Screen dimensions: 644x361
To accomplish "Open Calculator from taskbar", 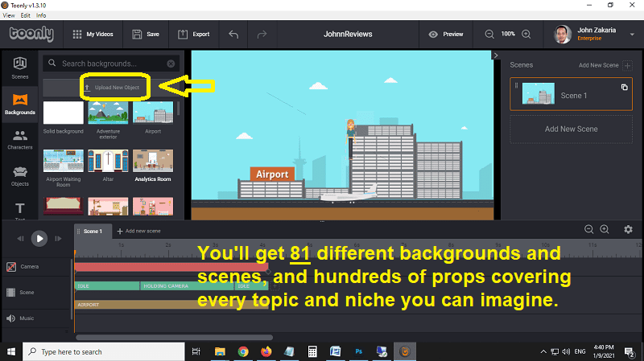I will point(312,351).
